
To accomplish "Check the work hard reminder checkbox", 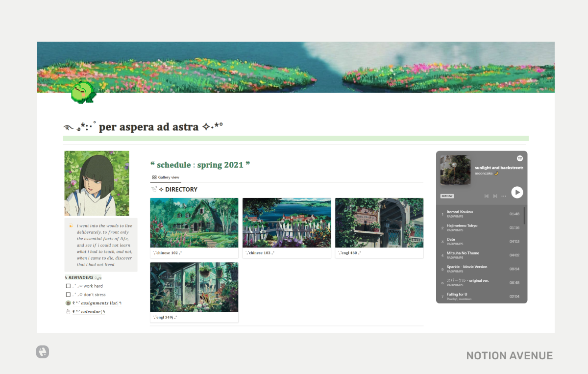I will (x=68, y=286).
